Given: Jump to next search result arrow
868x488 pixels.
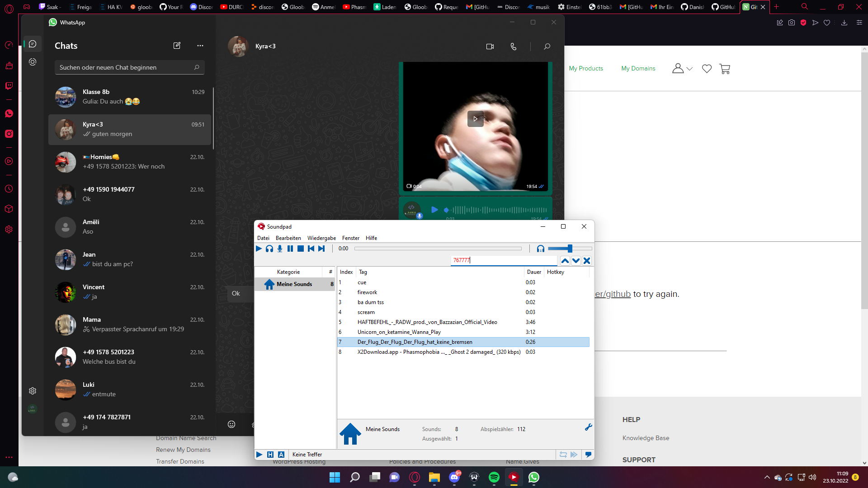Looking at the screenshot, I should pos(576,261).
